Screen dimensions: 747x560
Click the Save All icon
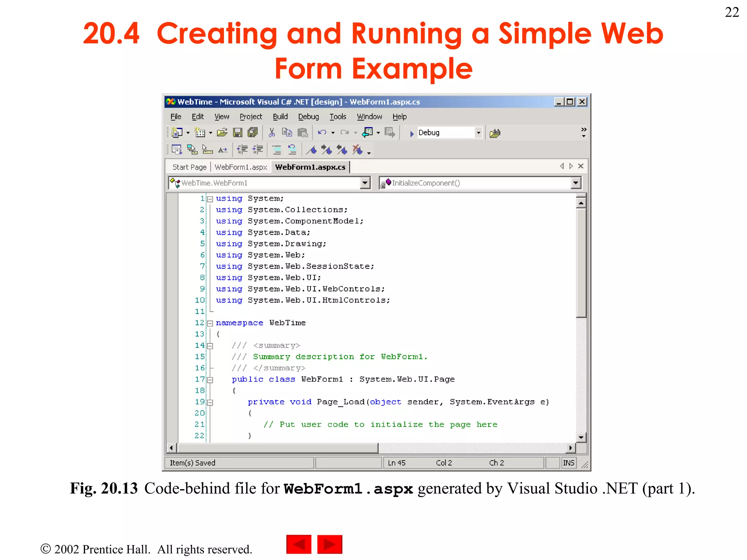[x=252, y=133]
